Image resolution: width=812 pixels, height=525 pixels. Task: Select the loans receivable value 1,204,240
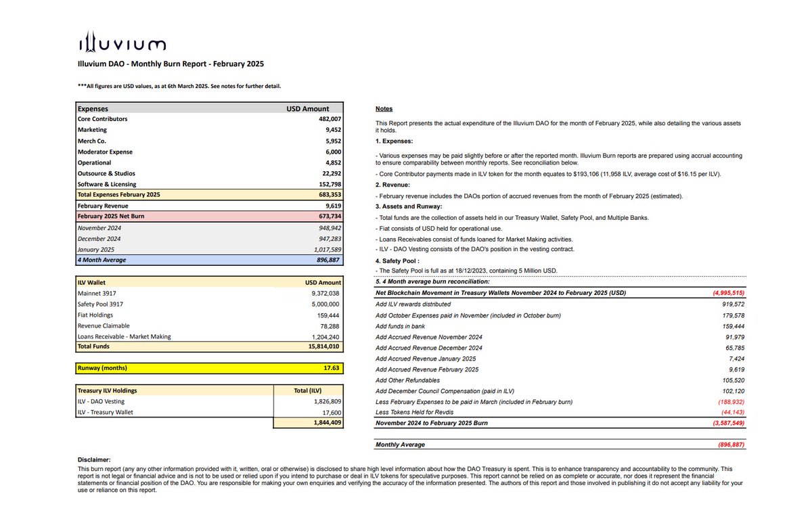click(325, 336)
